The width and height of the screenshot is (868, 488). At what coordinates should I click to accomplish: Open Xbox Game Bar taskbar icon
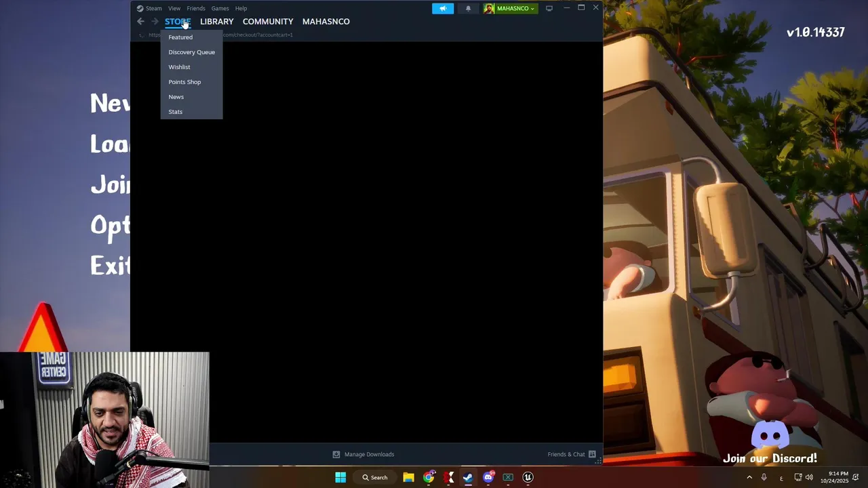508,477
